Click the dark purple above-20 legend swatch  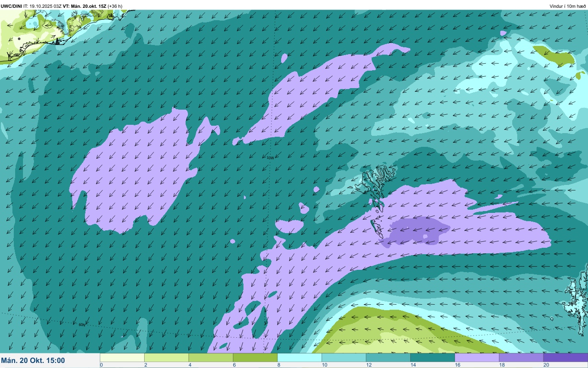pyautogui.click(x=565, y=357)
